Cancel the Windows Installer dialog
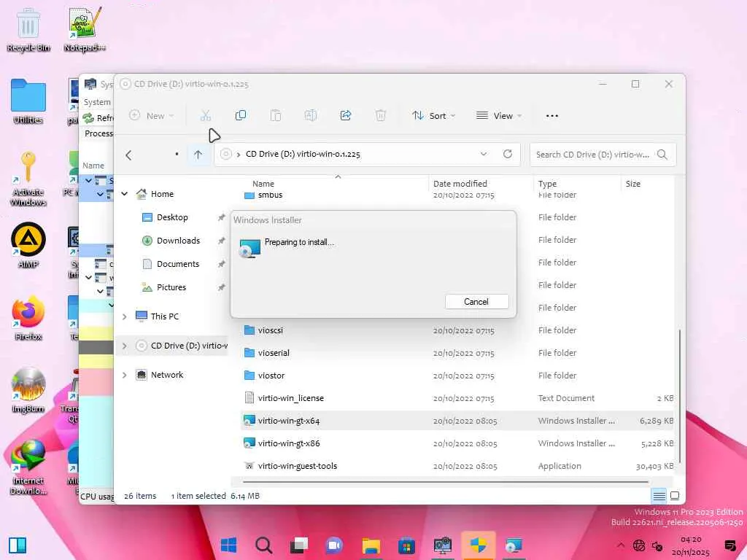The width and height of the screenshot is (747, 560). (x=476, y=301)
